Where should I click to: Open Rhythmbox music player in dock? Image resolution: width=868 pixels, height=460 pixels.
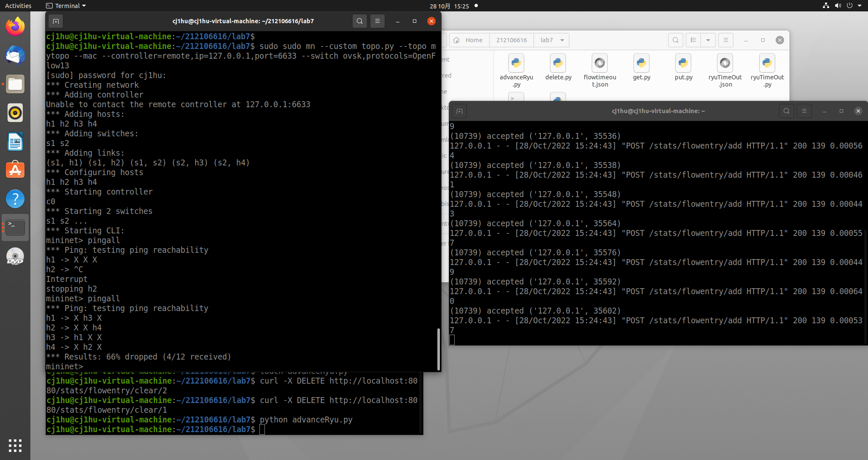pyautogui.click(x=15, y=113)
